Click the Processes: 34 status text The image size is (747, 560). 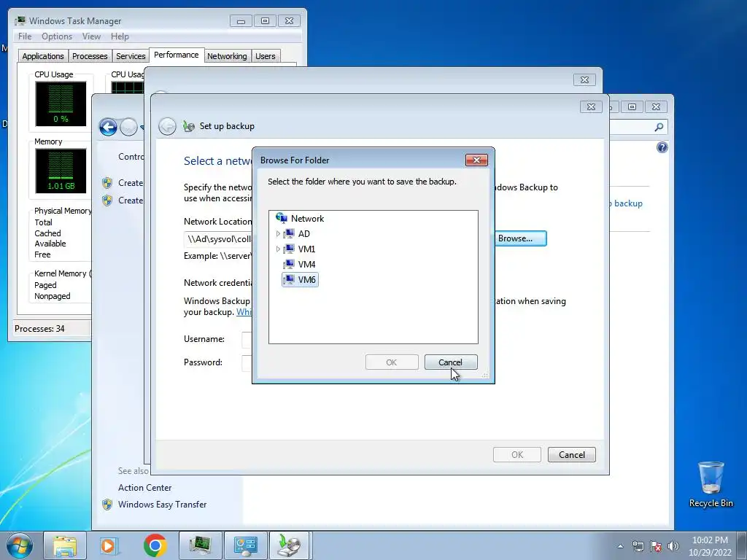(39, 329)
